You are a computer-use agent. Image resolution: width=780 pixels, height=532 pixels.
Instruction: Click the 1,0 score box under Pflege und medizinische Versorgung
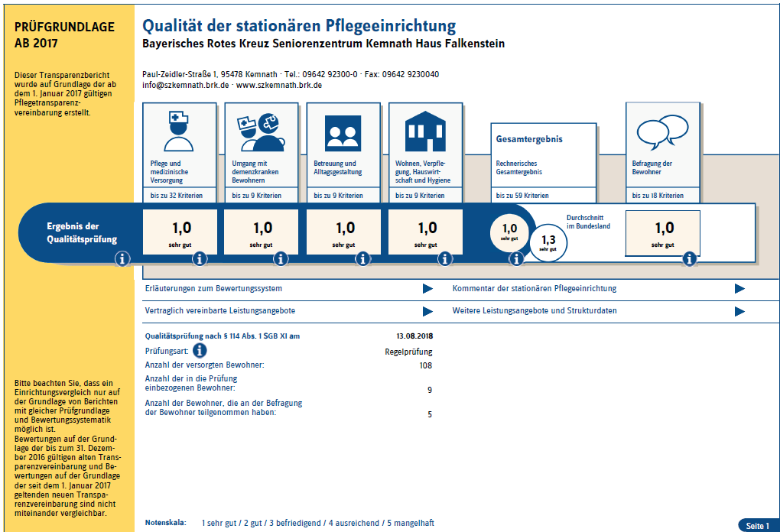point(180,232)
